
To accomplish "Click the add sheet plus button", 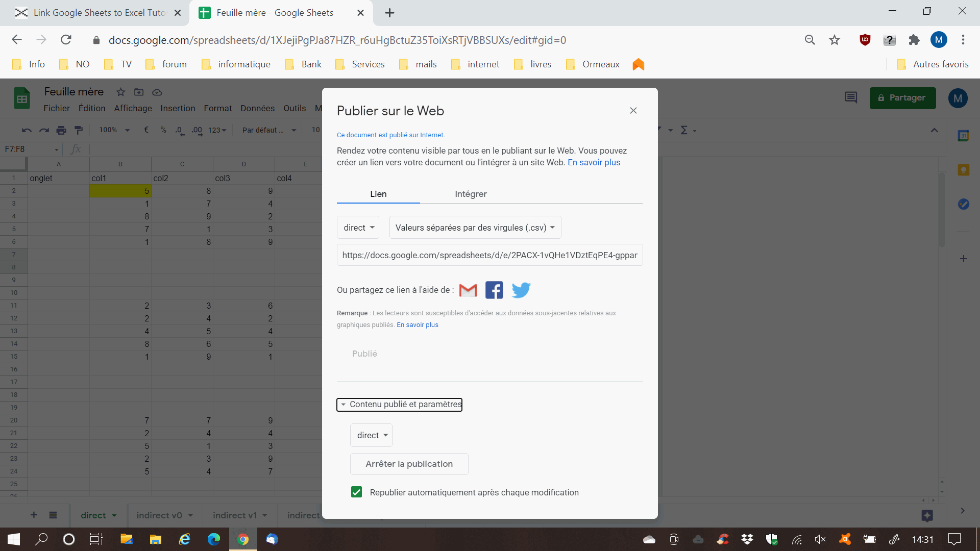I will [x=34, y=515].
